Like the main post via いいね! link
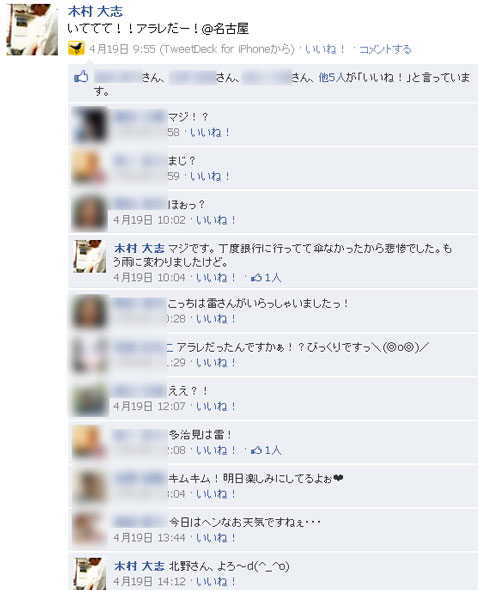 click(x=325, y=49)
